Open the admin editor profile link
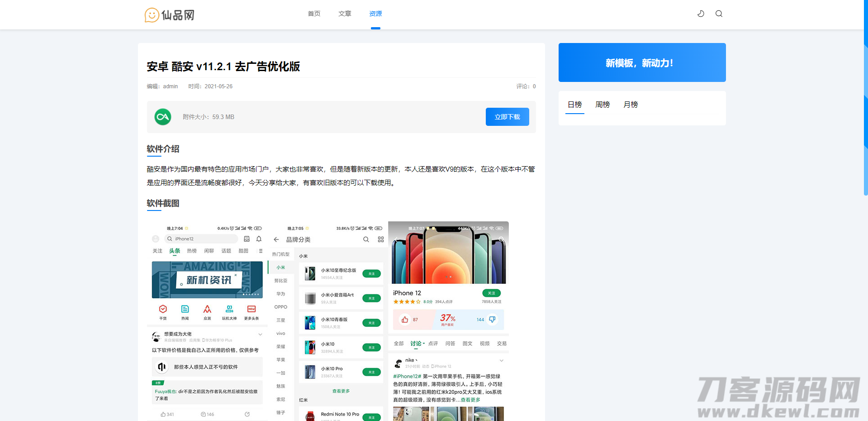Viewport: 868px width, 421px height. tap(170, 86)
